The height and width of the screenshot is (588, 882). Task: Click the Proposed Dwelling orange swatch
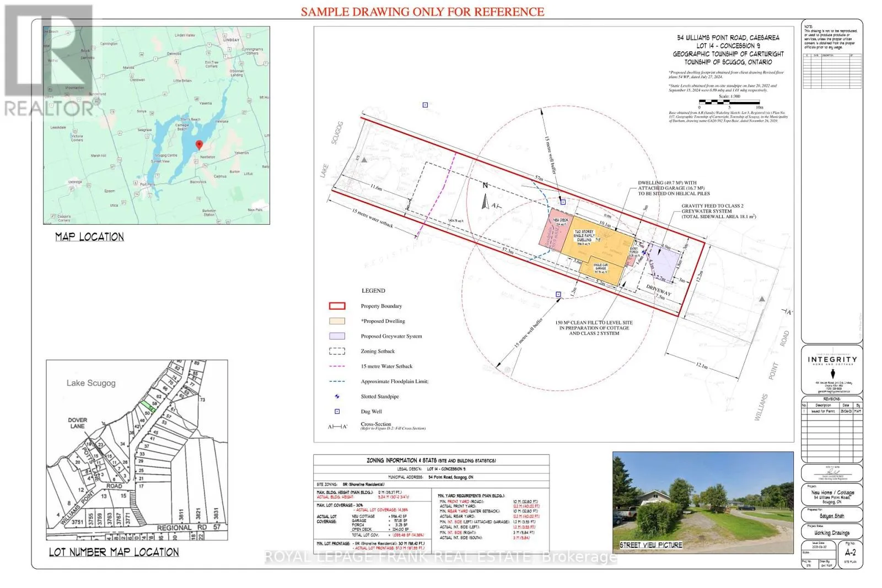[x=337, y=321]
